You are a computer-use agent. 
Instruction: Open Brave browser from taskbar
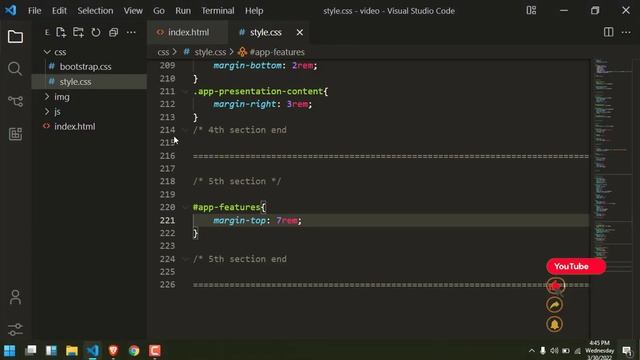click(113, 351)
